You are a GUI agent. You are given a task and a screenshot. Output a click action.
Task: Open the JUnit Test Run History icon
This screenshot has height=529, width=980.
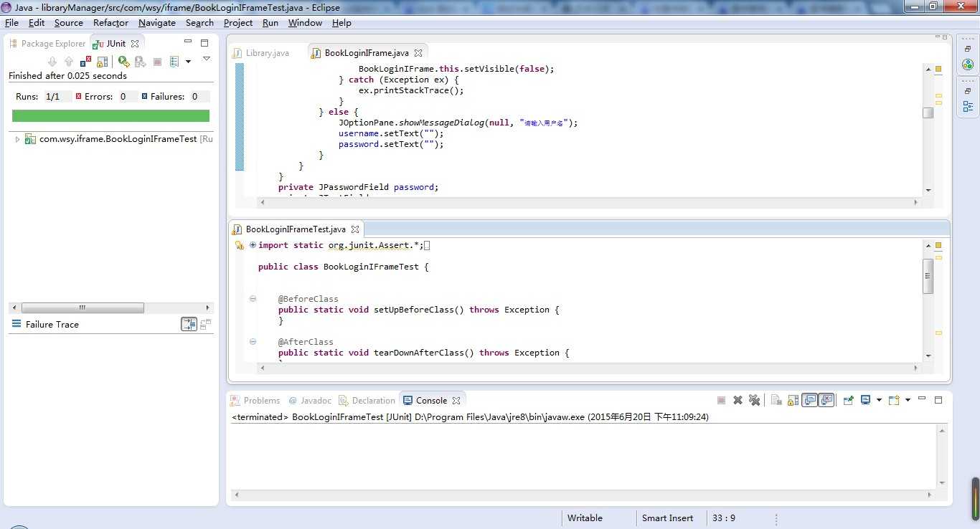coord(174,62)
